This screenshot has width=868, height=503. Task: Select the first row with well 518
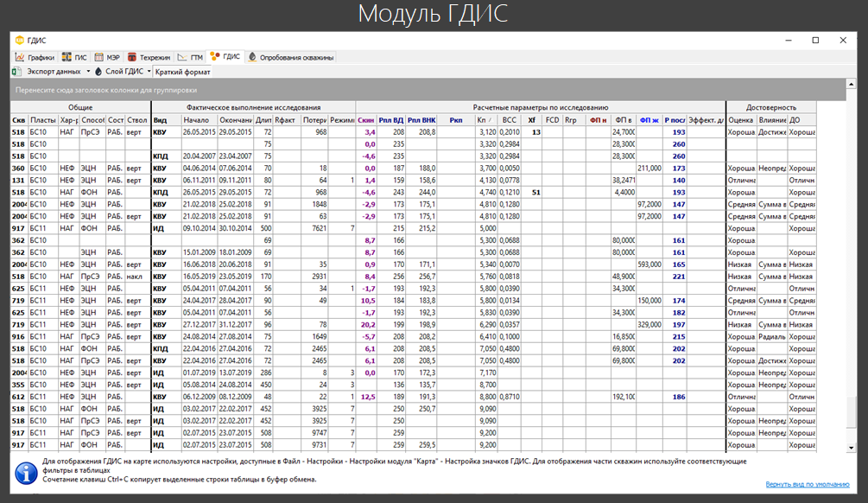tap(414, 132)
